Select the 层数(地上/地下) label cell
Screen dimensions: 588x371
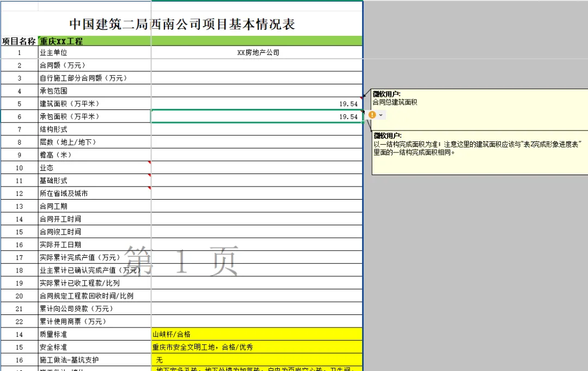tap(95, 142)
